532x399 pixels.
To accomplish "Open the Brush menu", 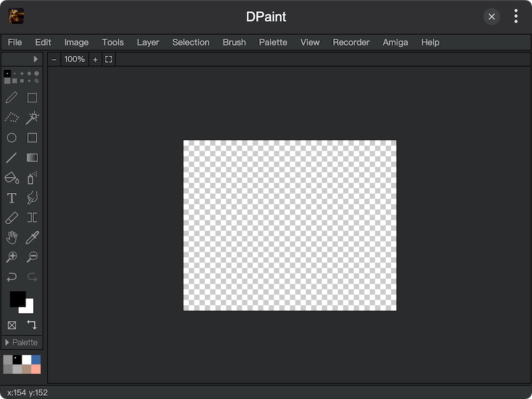I will [234, 43].
